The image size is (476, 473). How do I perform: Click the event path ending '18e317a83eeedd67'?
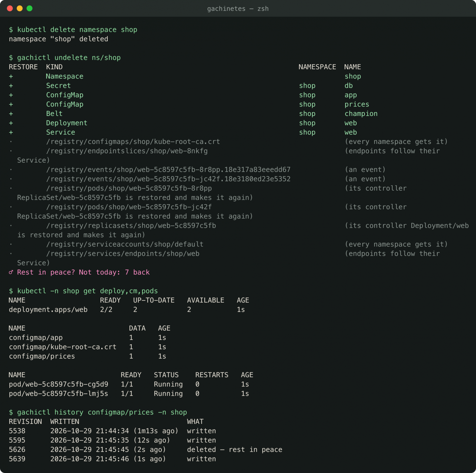(x=168, y=170)
